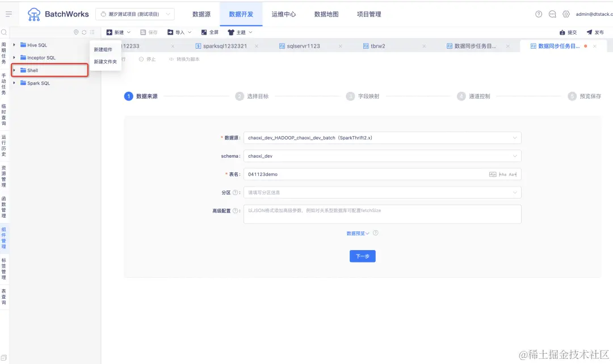The width and height of the screenshot is (613, 364).
Task: Refresh the task tree with the reload icon
Action: (x=84, y=32)
